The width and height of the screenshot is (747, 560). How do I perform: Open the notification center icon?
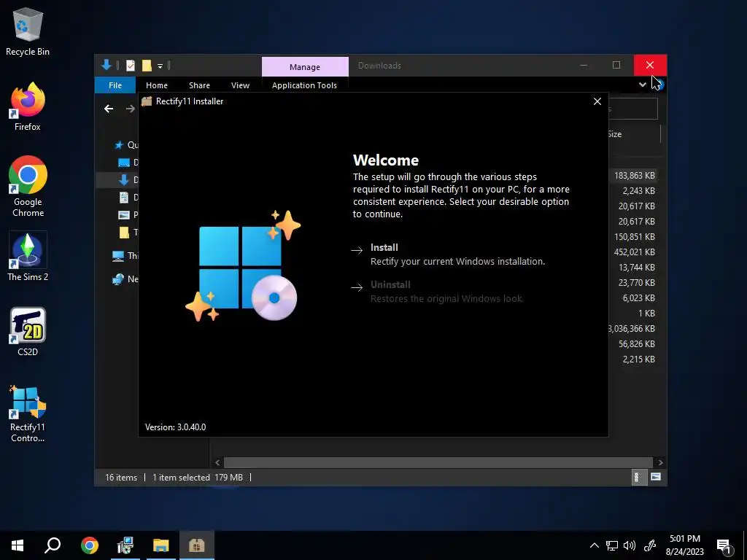pos(724,546)
